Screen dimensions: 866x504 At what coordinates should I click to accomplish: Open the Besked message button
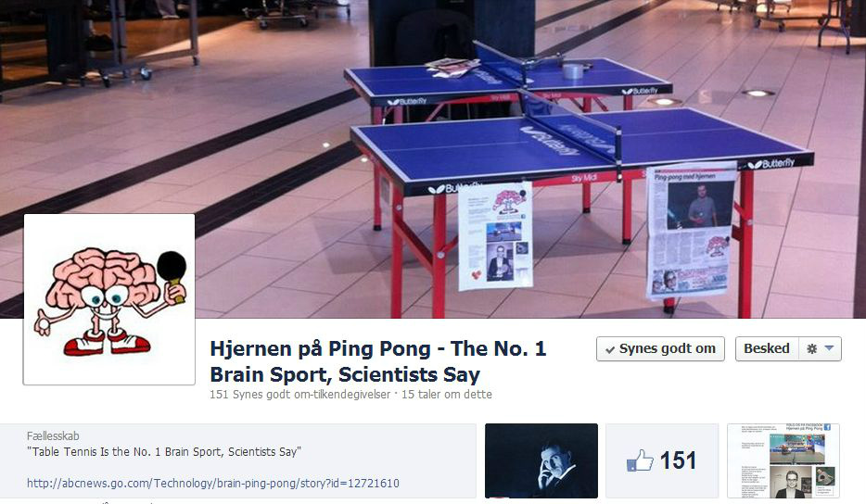coord(767,349)
